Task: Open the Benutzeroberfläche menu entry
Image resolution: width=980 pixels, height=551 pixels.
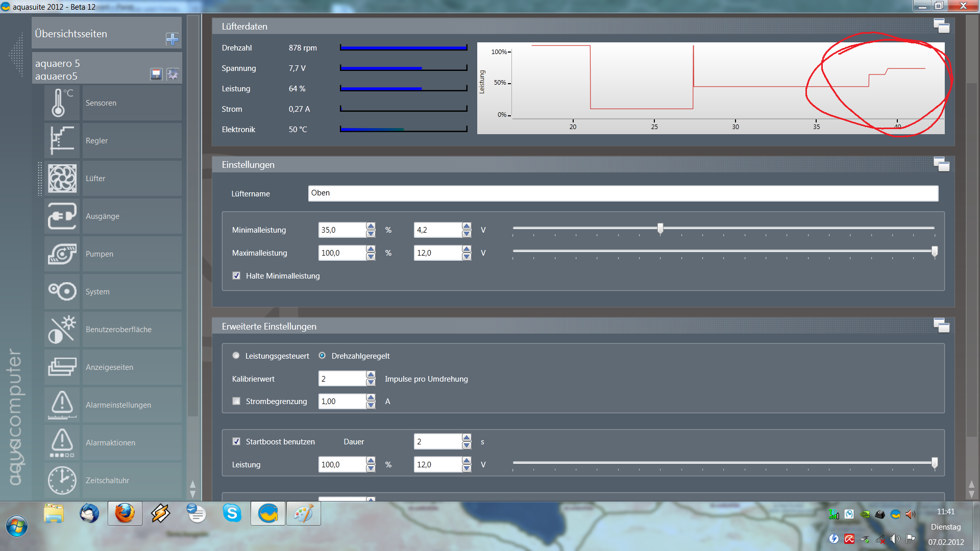Action: (118, 330)
